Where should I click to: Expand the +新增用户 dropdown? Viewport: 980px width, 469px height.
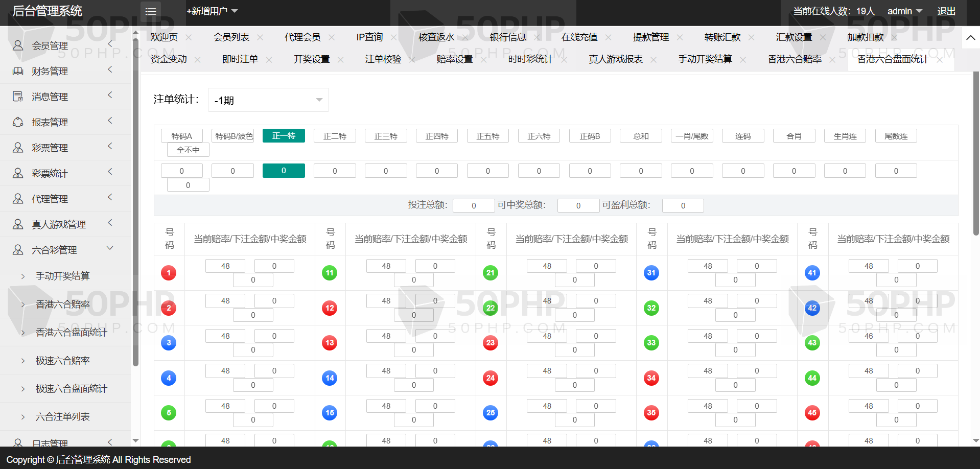click(x=212, y=11)
